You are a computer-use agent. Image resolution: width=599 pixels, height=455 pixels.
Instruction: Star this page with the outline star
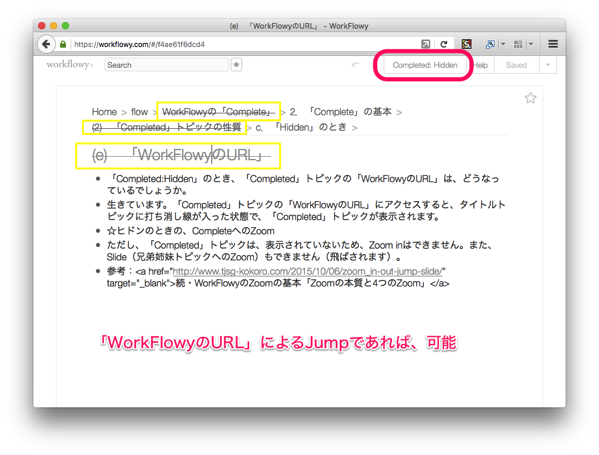click(530, 98)
